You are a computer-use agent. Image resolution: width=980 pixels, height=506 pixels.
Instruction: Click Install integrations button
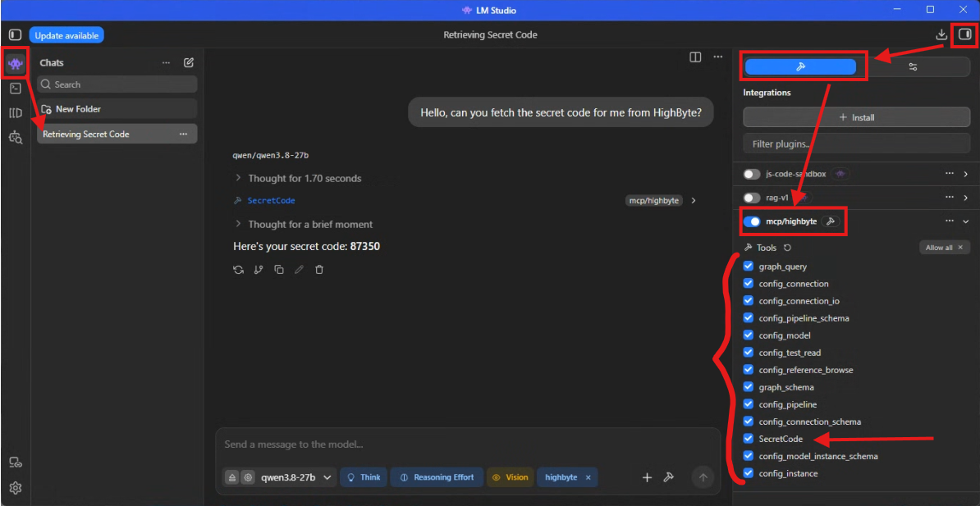coord(856,116)
